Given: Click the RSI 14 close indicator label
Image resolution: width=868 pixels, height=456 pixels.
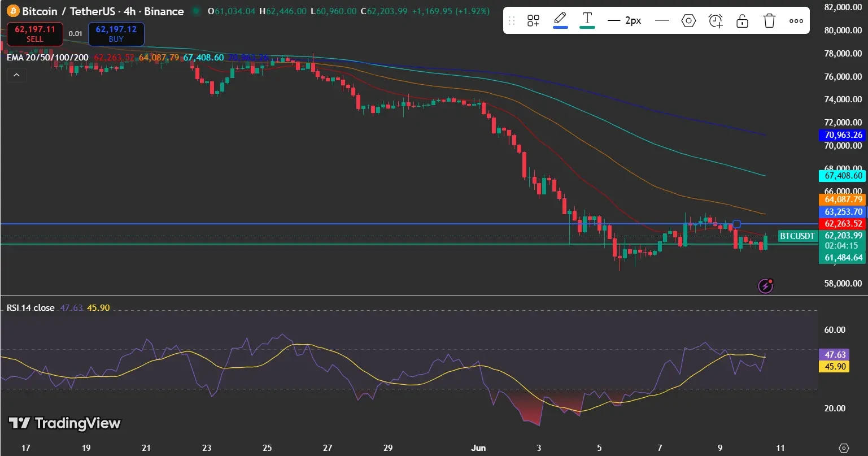Looking at the screenshot, I should tap(30, 307).
